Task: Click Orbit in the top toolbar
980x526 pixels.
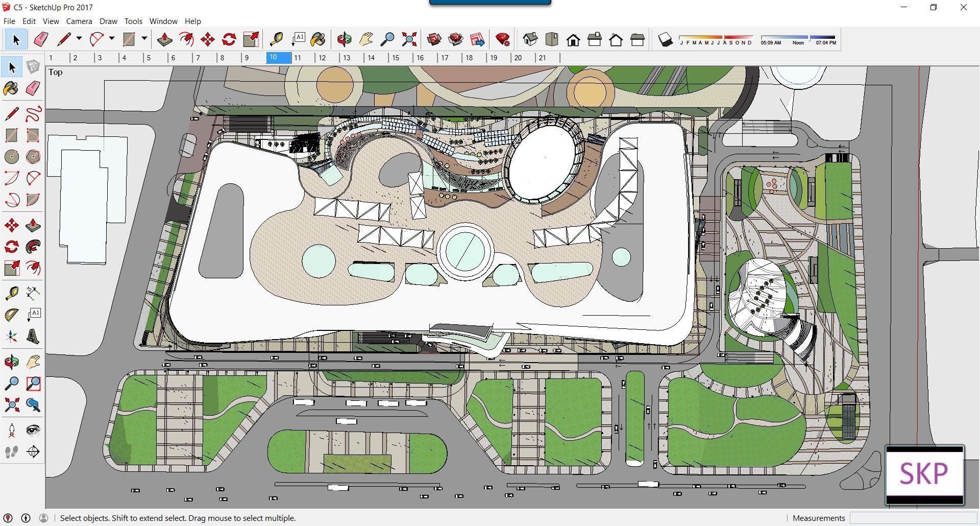Action: tap(345, 39)
